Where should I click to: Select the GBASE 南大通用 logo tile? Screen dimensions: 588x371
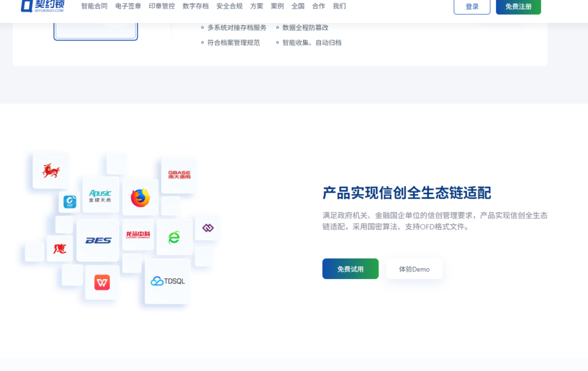point(179,175)
